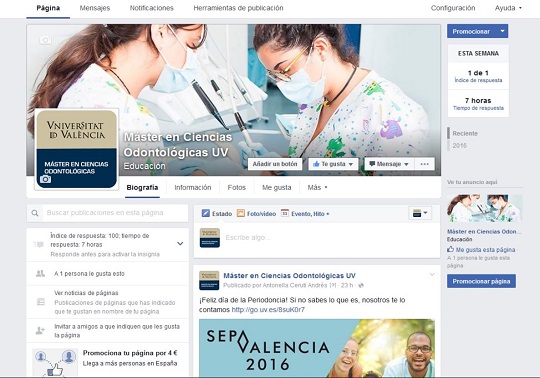Click Invitar a amigos row

(x=107, y=330)
